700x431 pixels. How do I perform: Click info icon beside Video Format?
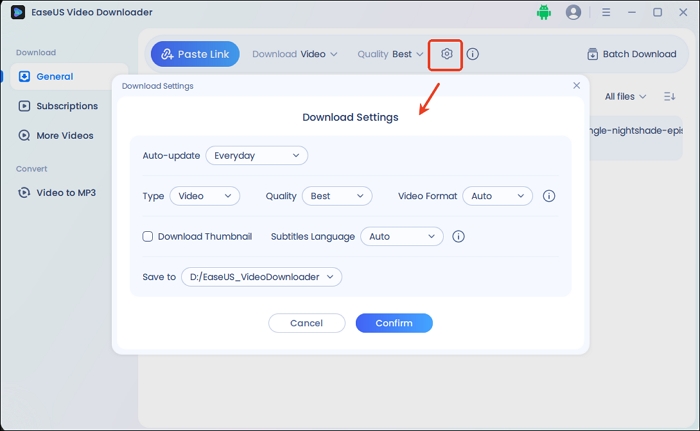point(549,196)
